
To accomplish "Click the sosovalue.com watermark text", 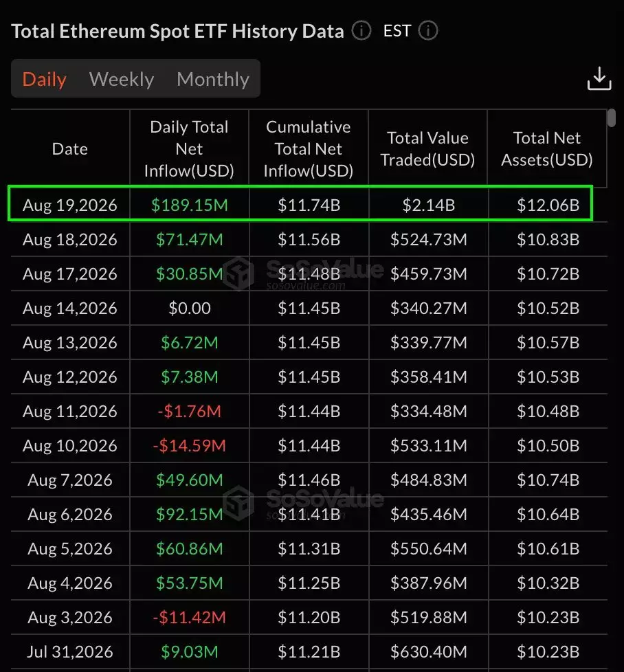I will coord(306,285).
